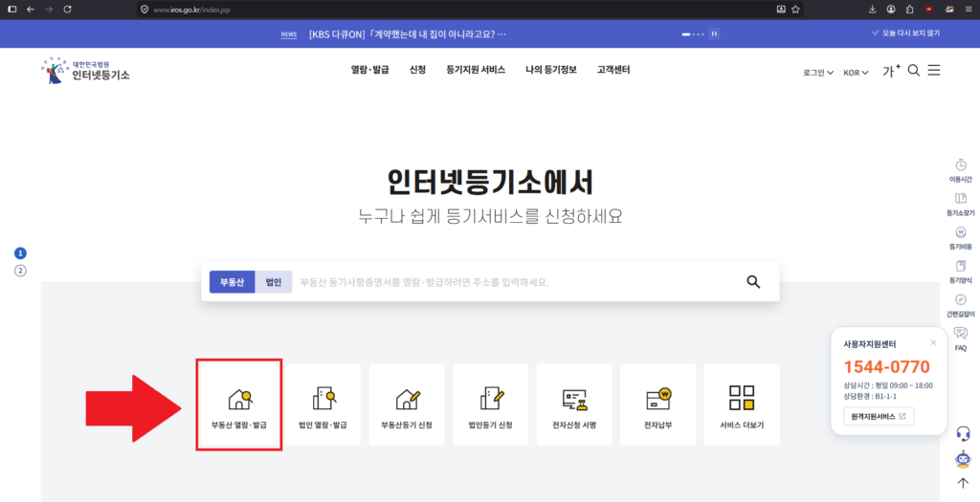Screen dimensions: 980x502
Task: Focus the address search input field
Action: [518, 281]
